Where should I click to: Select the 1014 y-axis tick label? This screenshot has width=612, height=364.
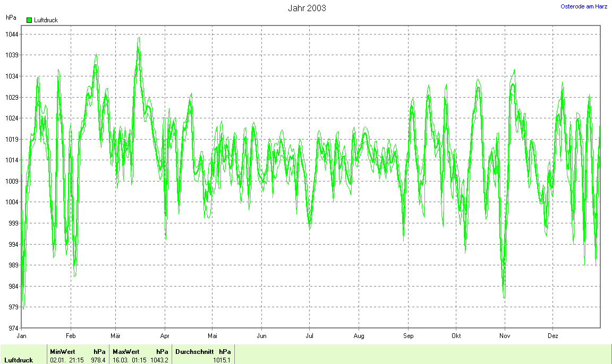point(12,160)
